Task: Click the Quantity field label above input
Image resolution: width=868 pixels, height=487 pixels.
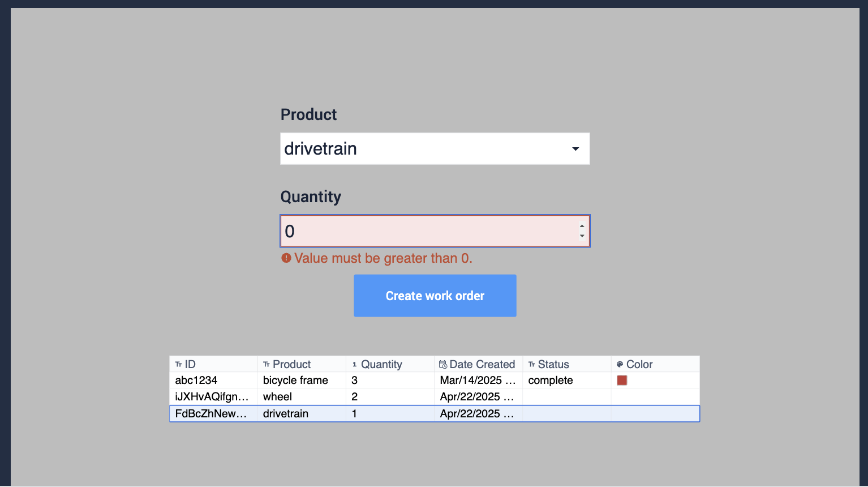Action: (x=311, y=196)
